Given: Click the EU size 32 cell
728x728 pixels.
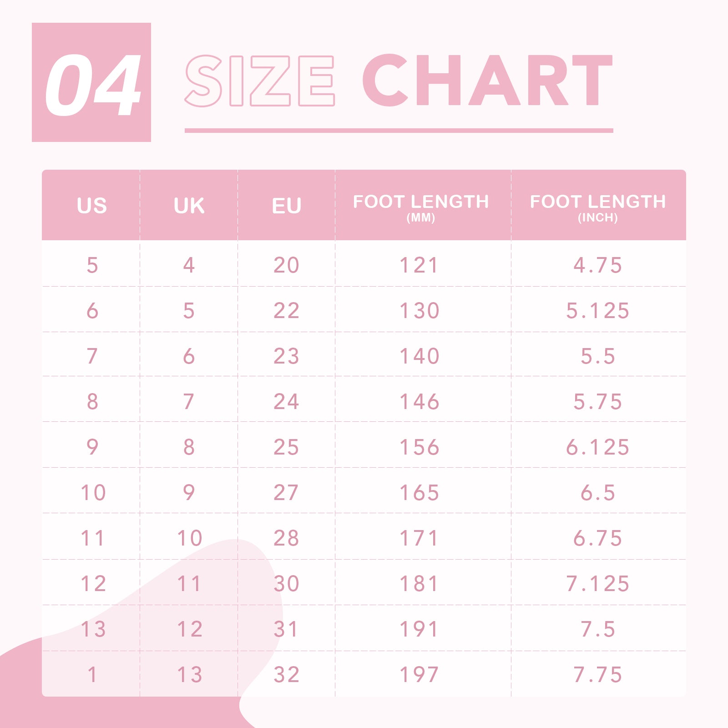Looking at the screenshot, I should 286,674.
